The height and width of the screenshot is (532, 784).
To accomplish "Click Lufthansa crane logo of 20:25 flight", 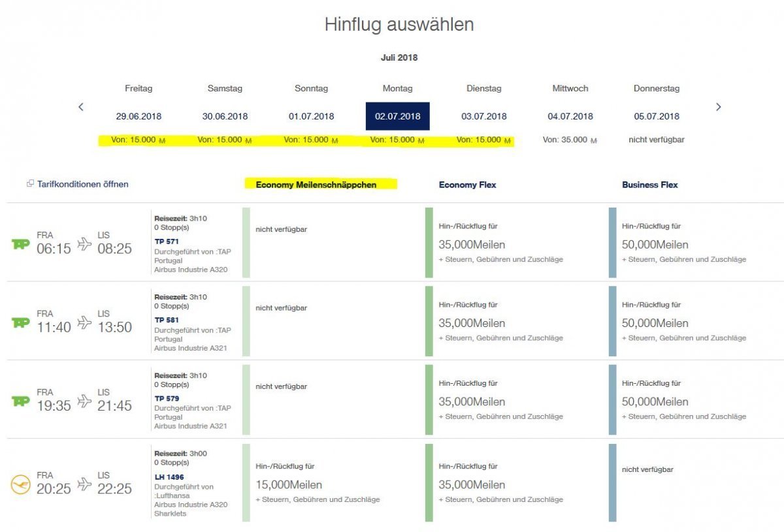I will pos(21,484).
